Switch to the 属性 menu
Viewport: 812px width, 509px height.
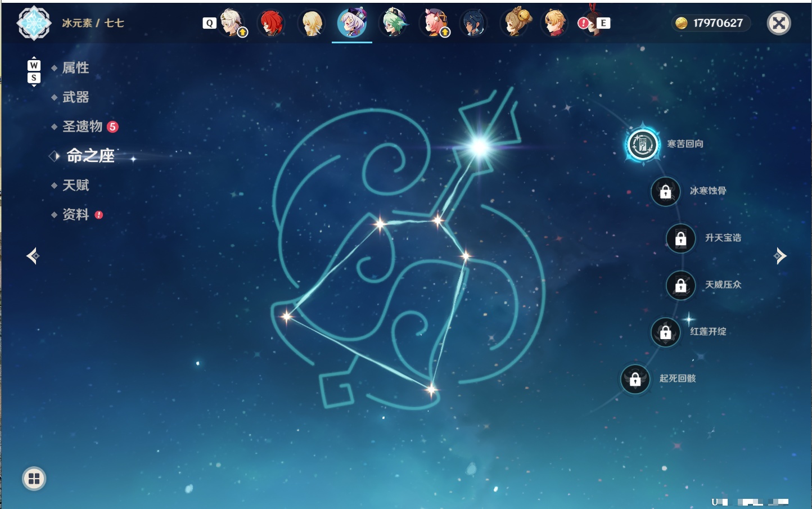point(75,68)
